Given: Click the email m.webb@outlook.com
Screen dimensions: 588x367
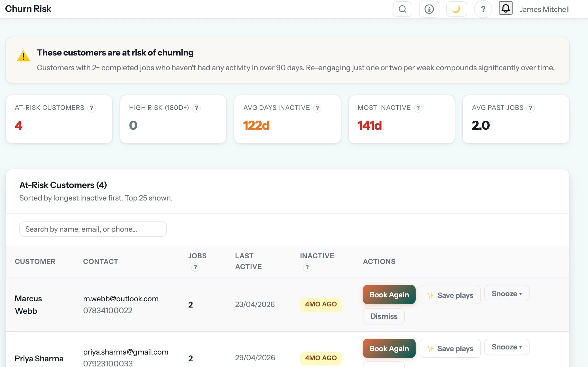Looking at the screenshot, I should pos(121,298).
